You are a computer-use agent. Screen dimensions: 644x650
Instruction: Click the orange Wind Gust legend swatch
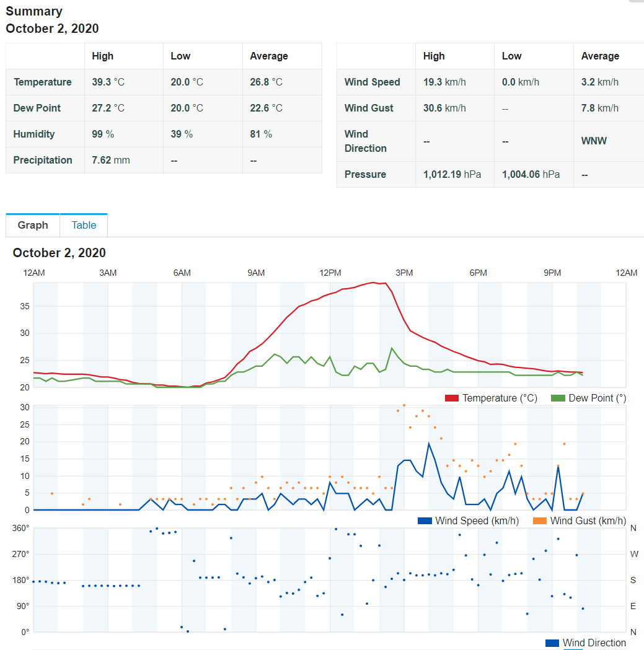(539, 521)
